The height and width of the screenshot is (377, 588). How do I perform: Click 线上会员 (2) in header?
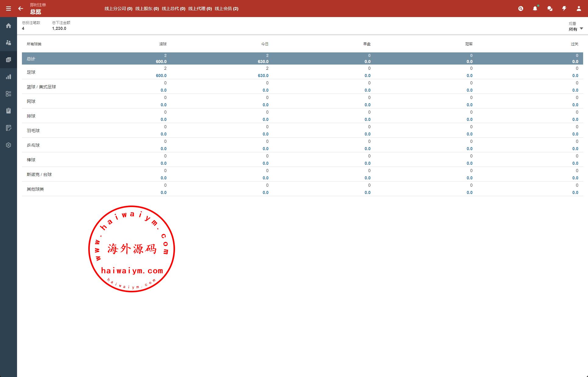pos(226,9)
